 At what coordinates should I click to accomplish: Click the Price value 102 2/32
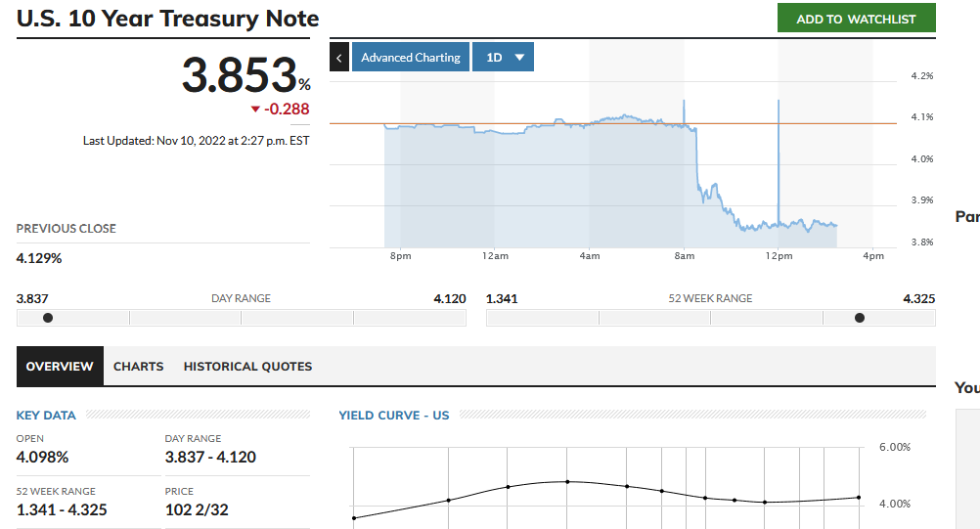point(197,509)
